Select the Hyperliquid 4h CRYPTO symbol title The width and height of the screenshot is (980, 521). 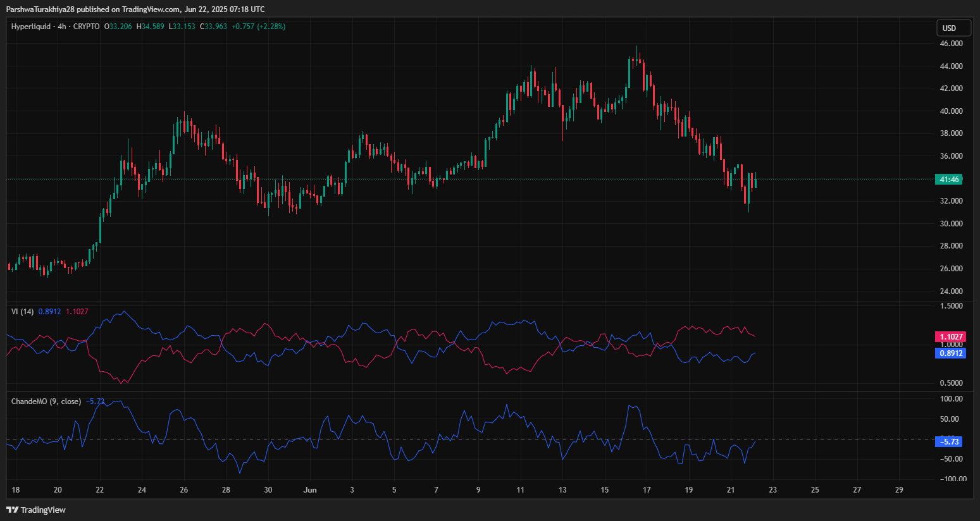click(55, 27)
